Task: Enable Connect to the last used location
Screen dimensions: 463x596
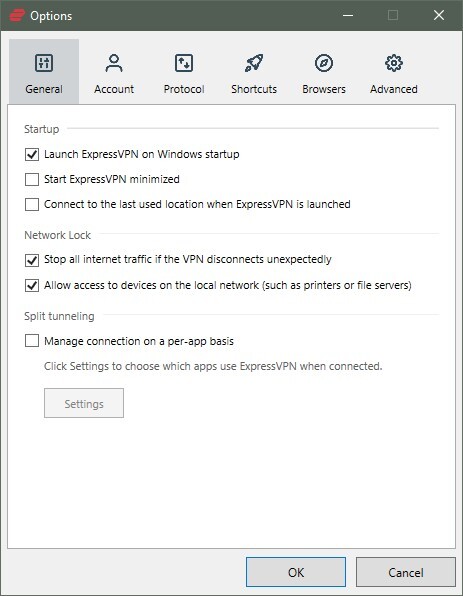Action: (32, 204)
